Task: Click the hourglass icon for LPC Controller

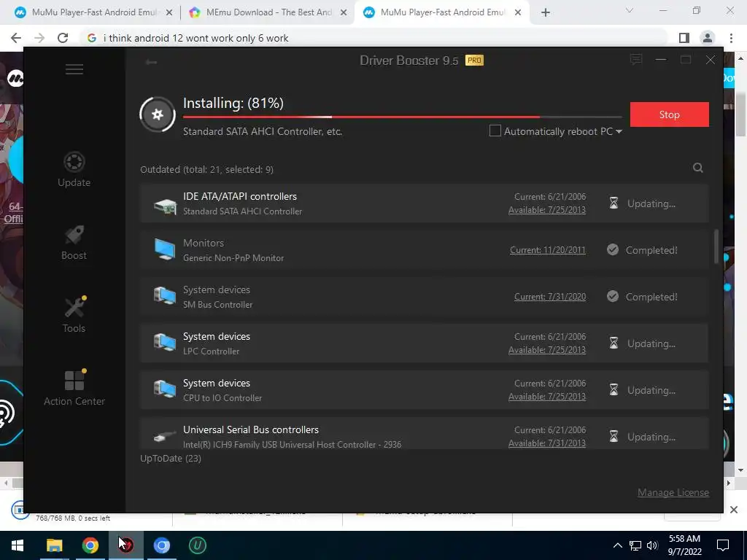Action: coord(614,343)
